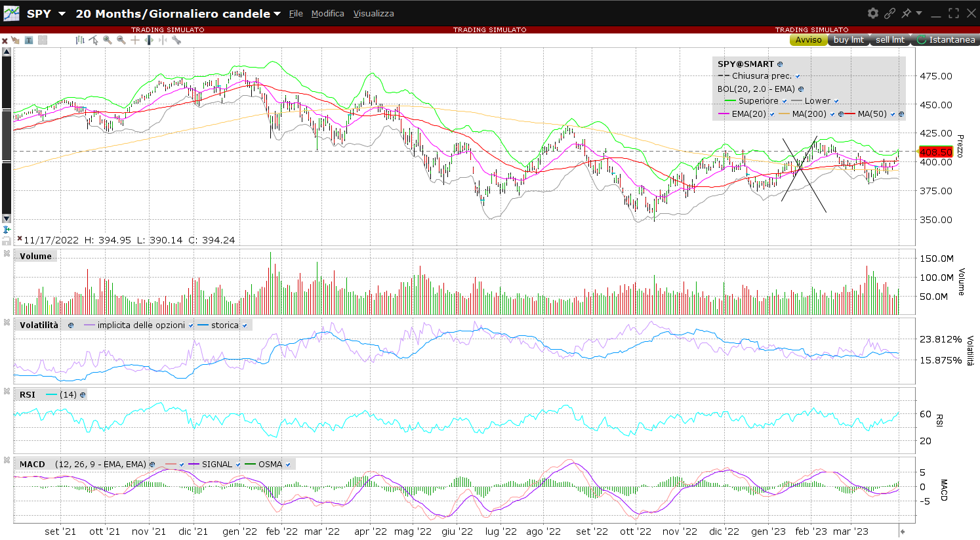Toggle MACD SIGNAL line checkbox
980x540 pixels.
click(238, 465)
